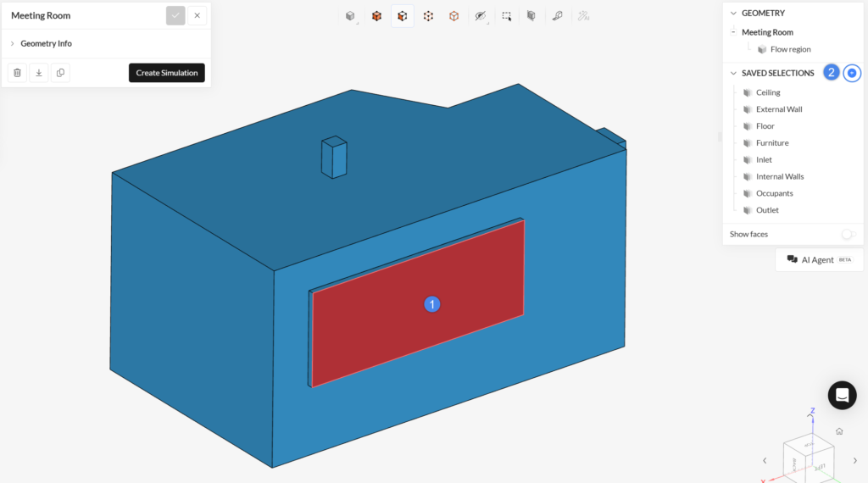868x483 pixels.
Task: Activate the face selection mode icon
Action: pyautogui.click(x=403, y=16)
